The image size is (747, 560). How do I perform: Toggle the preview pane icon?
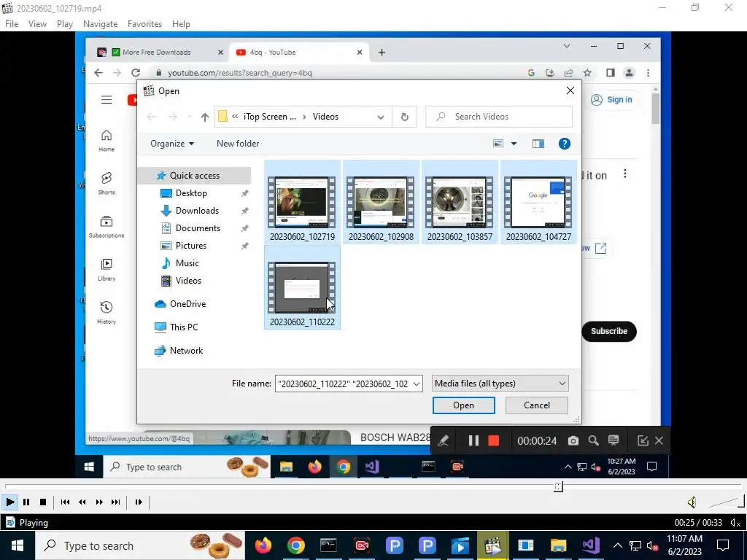[538, 144]
